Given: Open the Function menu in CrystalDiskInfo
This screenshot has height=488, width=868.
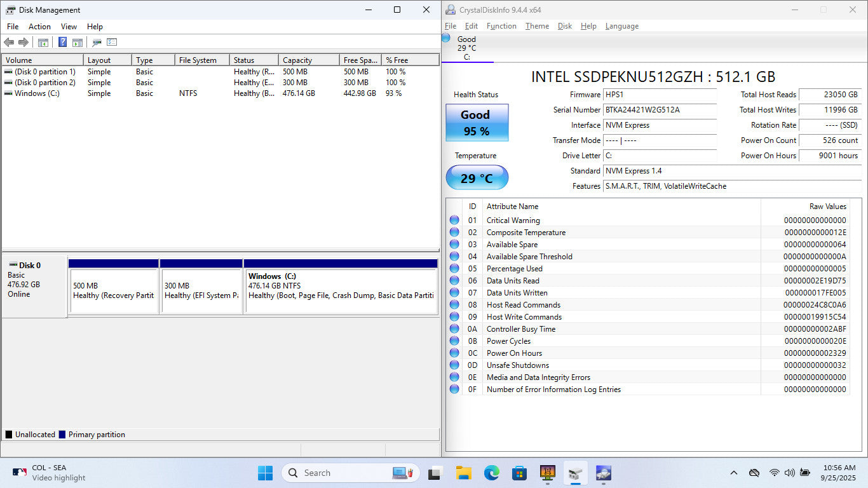Looking at the screenshot, I should tap(501, 26).
